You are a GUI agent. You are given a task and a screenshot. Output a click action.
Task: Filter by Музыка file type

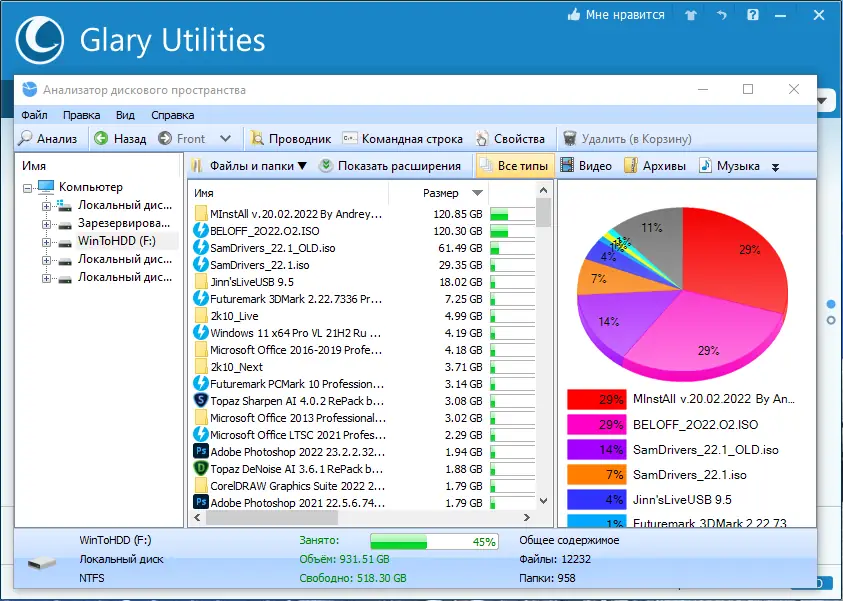pyautogui.click(x=730, y=166)
